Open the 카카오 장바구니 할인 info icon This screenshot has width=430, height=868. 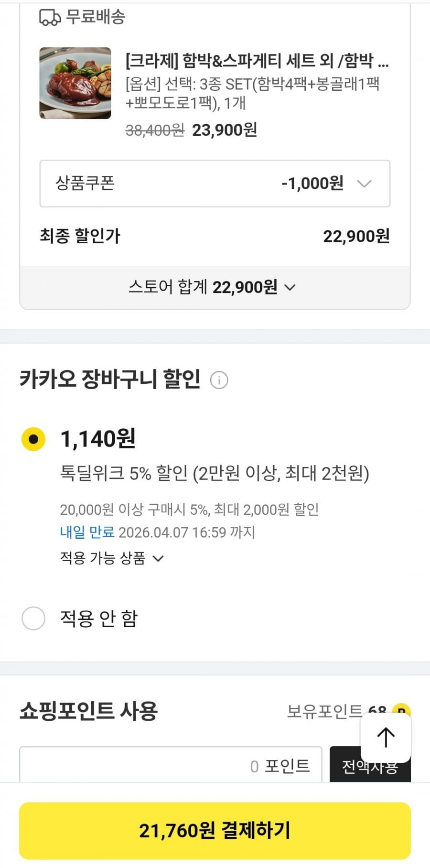[219, 380]
